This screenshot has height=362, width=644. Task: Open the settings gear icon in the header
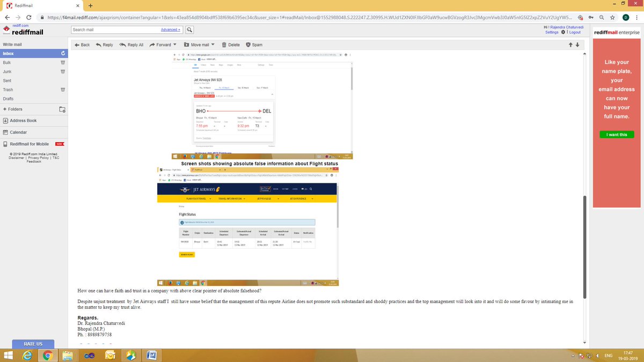[563, 32]
